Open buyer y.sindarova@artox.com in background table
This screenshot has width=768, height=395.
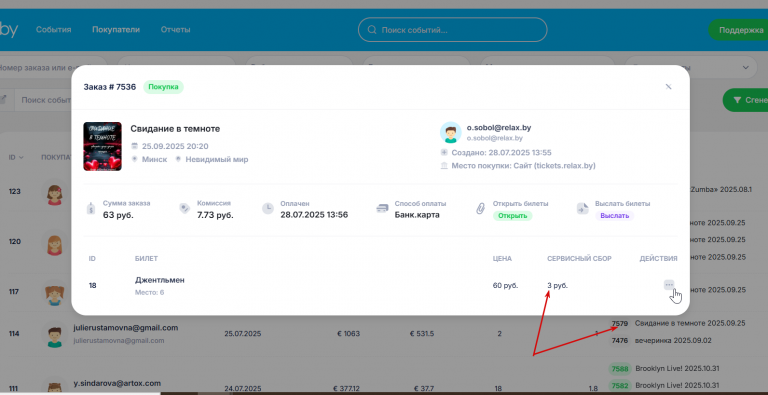tap(117, 383)
